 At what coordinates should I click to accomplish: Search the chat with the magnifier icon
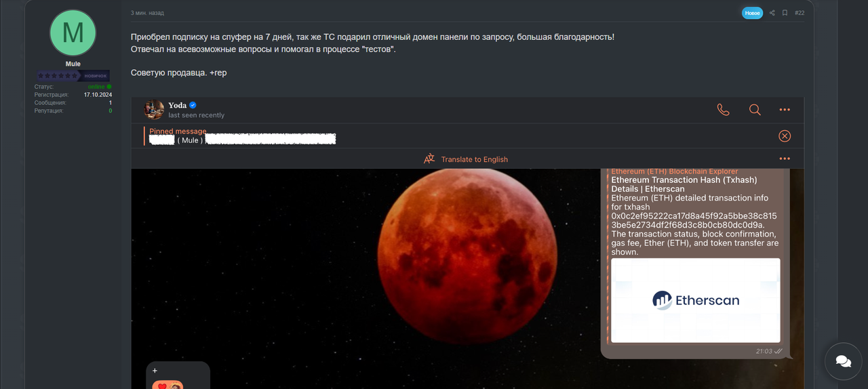tap(755, 110)
